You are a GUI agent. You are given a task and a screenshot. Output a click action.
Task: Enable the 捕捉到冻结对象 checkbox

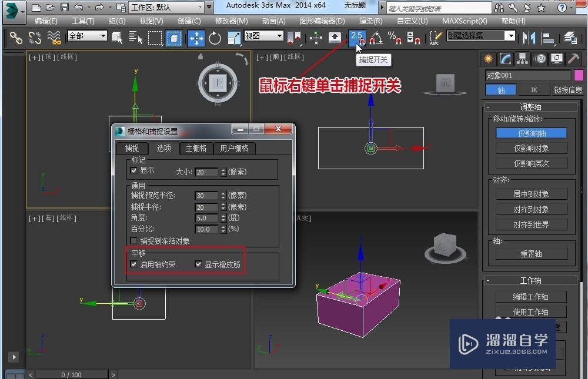(x=133, y=240)
